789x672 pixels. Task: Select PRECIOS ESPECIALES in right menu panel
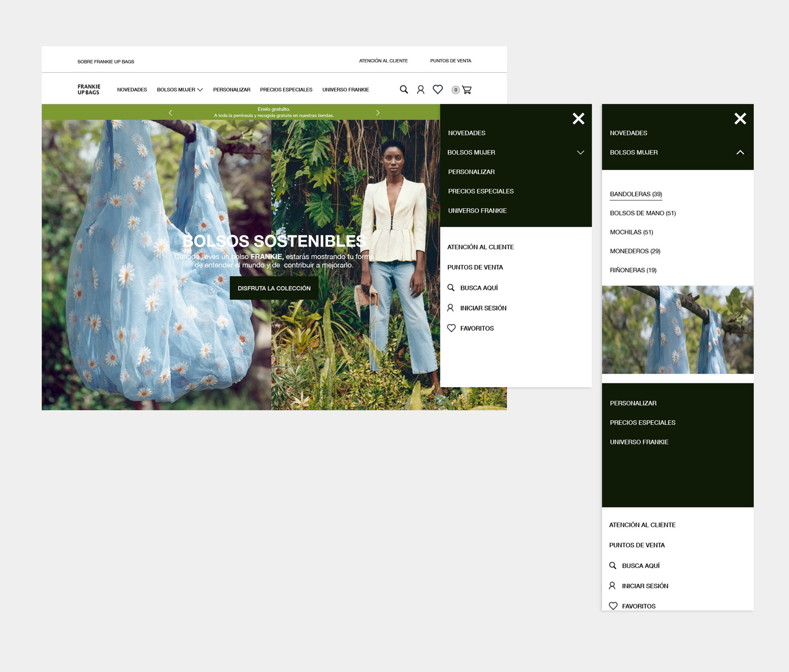[x=643, y=423]
